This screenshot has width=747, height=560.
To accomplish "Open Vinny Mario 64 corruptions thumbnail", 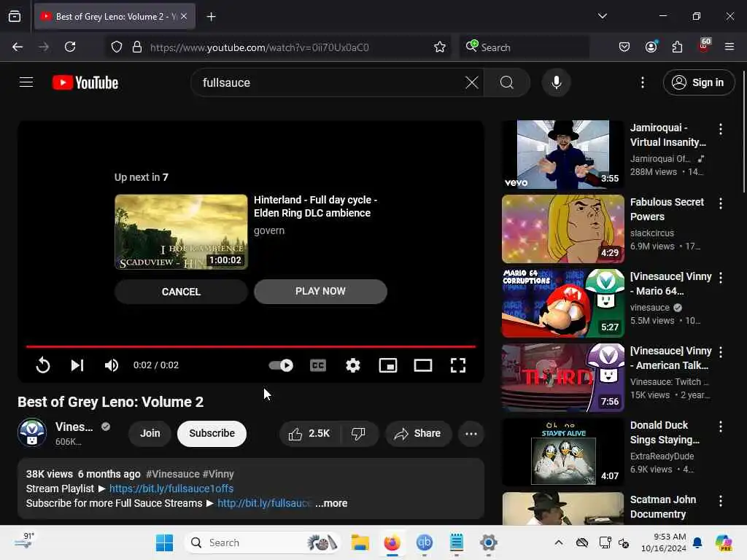I will (562, 303).
